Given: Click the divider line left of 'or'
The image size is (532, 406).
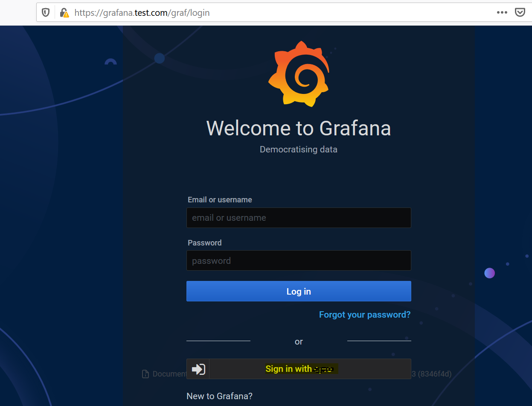Looking at the screenshot, I should click(x=218, y=341).
